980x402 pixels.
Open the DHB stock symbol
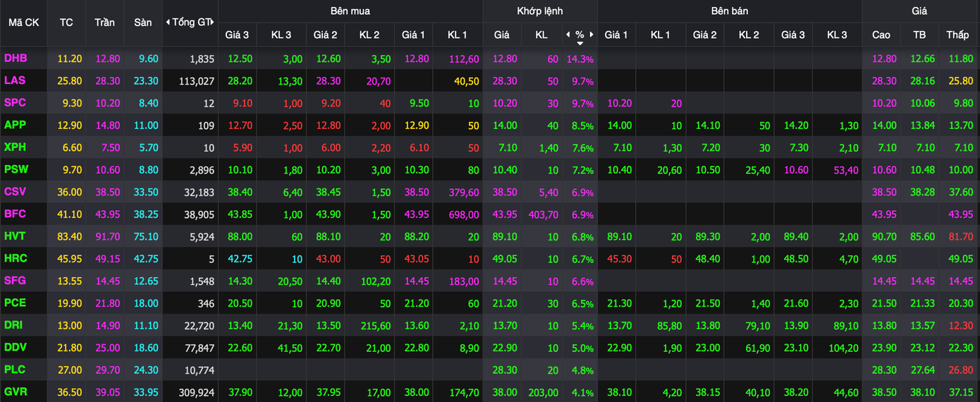pos(16,59)
